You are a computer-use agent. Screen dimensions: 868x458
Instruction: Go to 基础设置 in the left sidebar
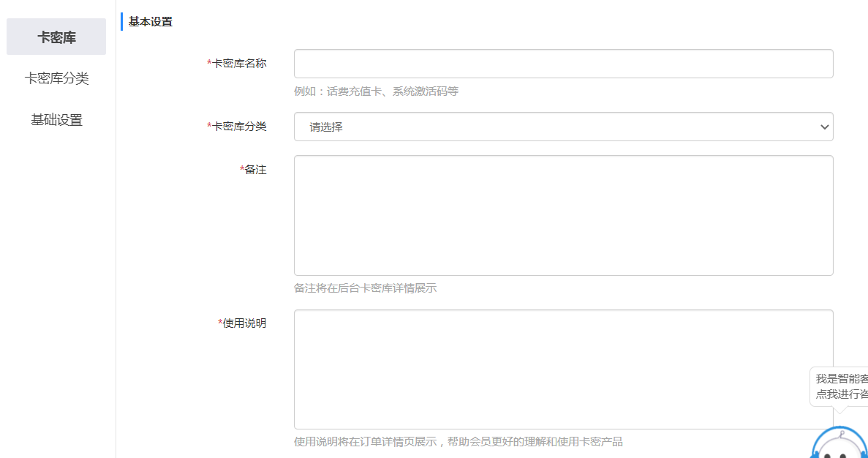point(56,120)
